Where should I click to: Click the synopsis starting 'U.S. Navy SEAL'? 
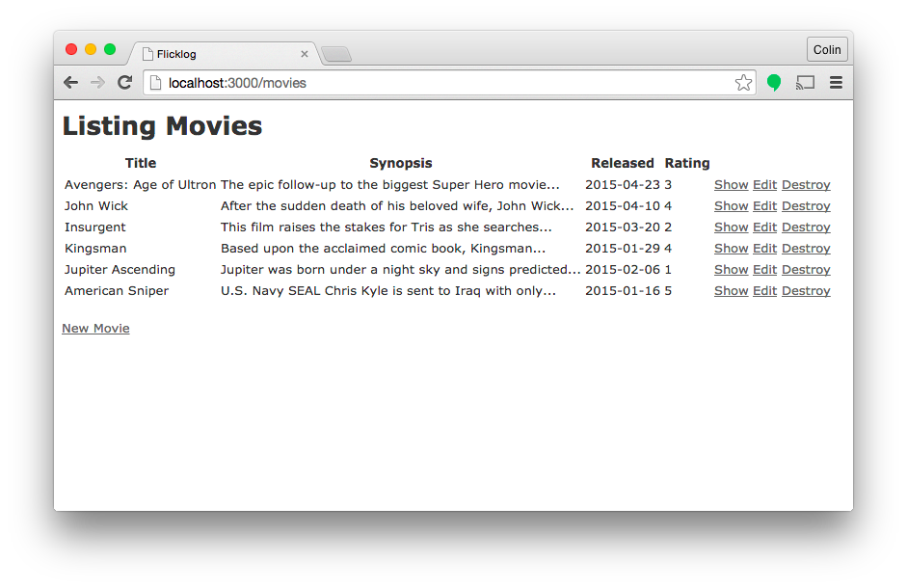coord(388,290)
